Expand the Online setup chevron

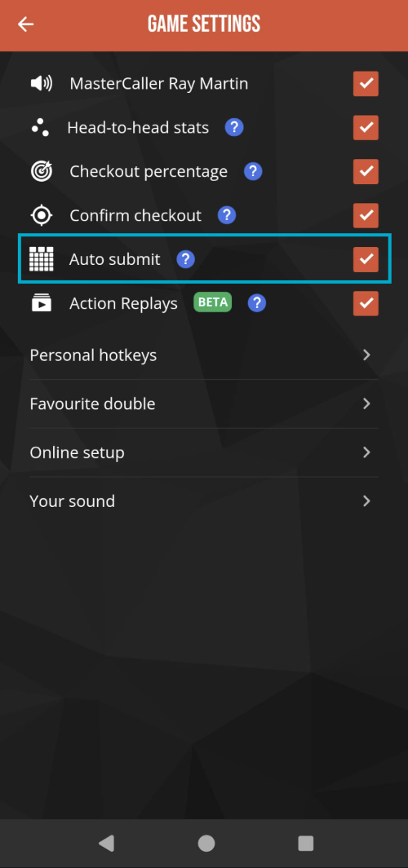tap(366, 452)
